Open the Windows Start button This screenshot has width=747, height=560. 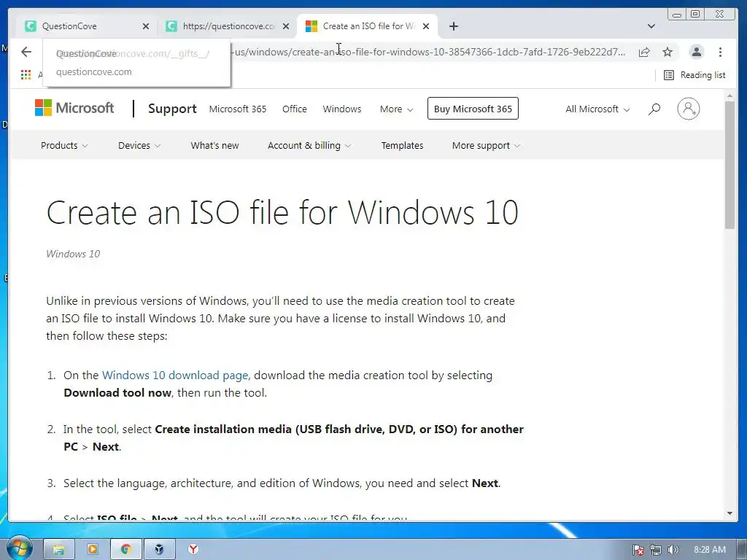point(18,548)
